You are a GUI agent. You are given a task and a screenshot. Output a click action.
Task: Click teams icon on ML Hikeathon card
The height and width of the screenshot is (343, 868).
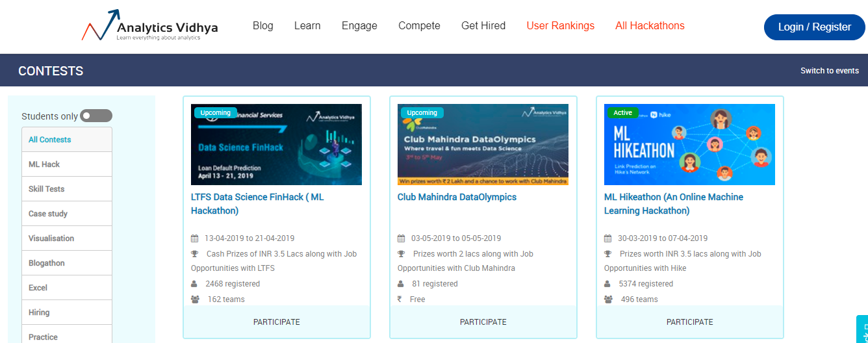coord(608,299)
